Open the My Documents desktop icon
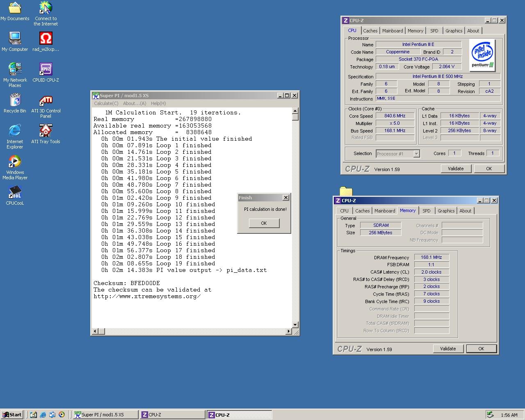525x420 pixels. tap(15, 11)
